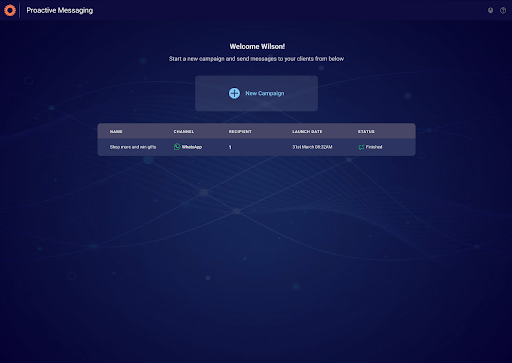Click the blue plus circle icon
Image resolution: width=512 pixels, height=363 pixels.
(x=234, y=93)
